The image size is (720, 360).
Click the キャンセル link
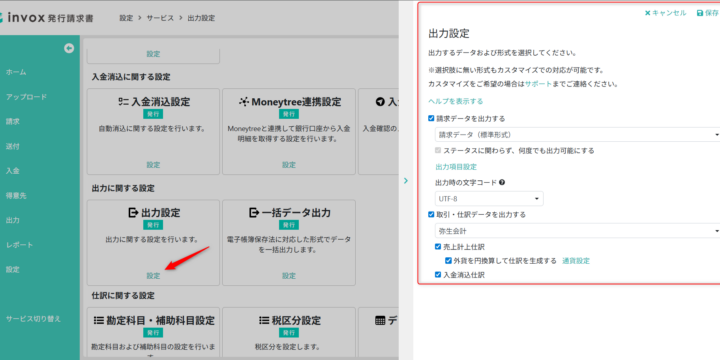point(669,13)
